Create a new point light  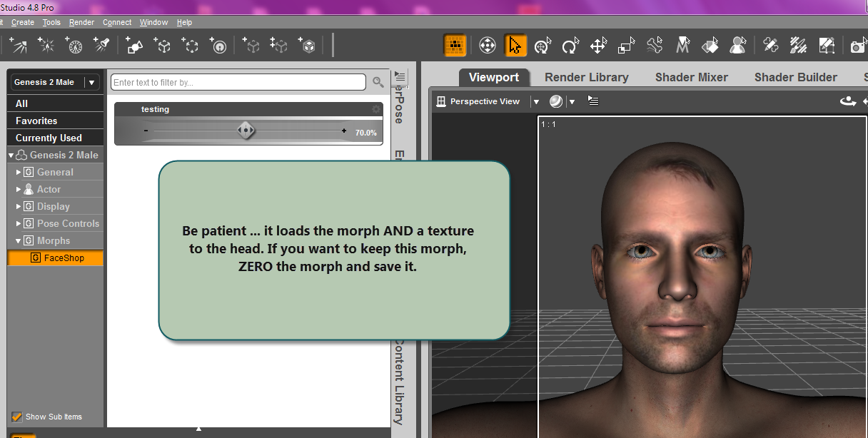[x=46, y=46]
